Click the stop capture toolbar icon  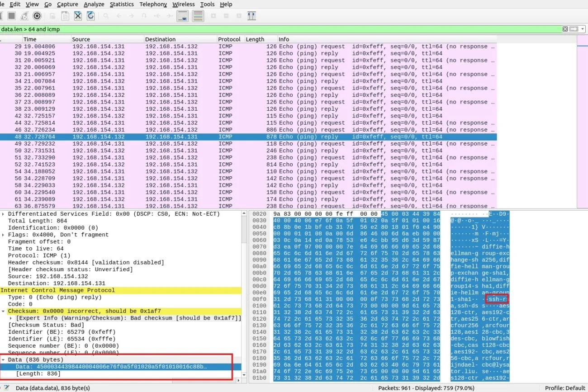[11, 16]
